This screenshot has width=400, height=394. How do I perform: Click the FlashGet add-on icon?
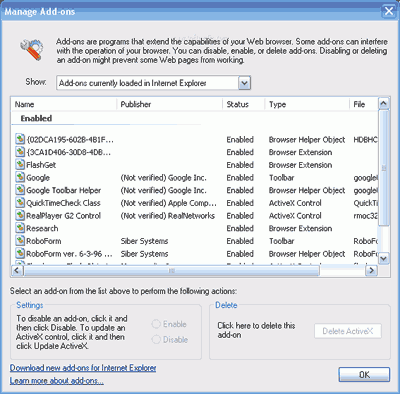(20, 164)
